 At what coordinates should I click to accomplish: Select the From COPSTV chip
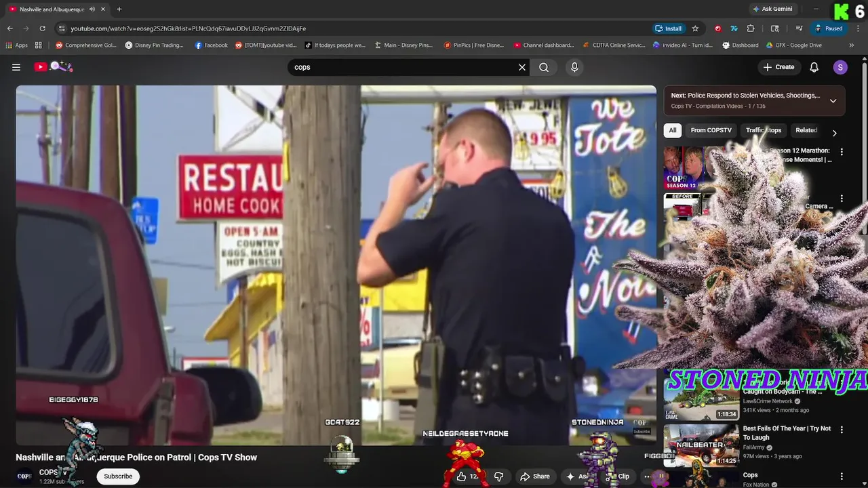(711, 130)
